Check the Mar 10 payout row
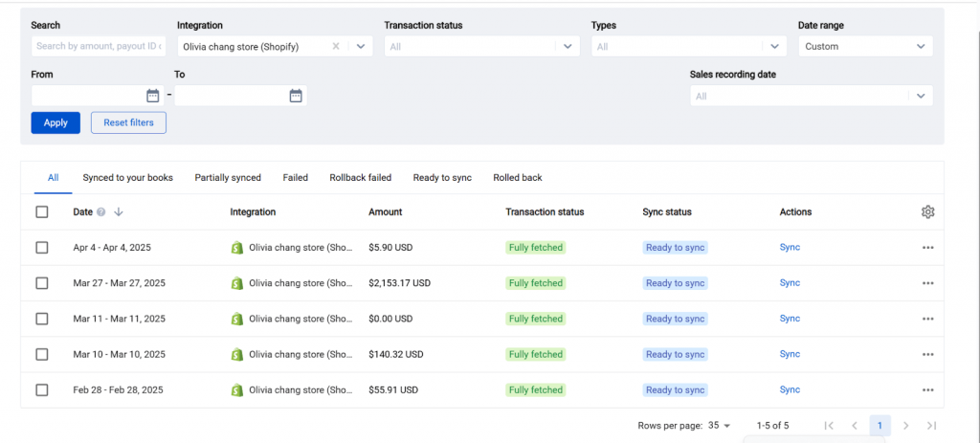Viewport: 980px width, 443px height. (42, 354)
